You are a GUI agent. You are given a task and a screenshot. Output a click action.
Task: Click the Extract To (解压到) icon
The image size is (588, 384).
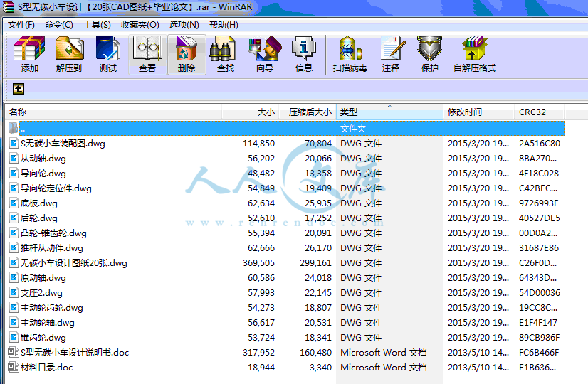tap(69, 48)
